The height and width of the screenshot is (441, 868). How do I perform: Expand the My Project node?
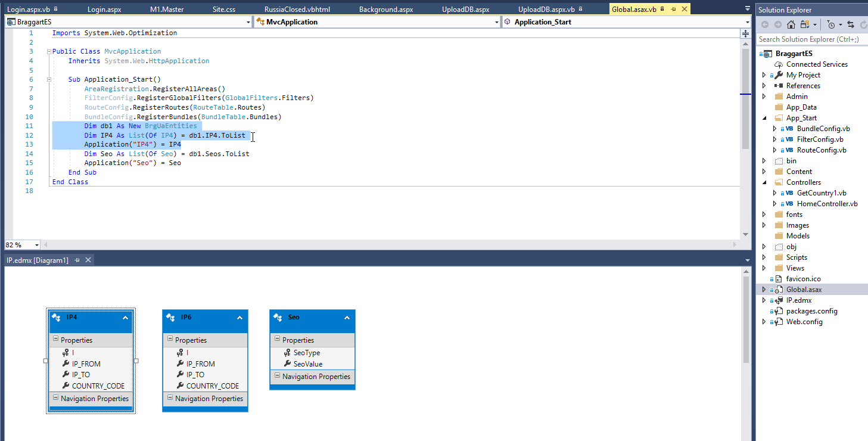[x=764, y=75]
